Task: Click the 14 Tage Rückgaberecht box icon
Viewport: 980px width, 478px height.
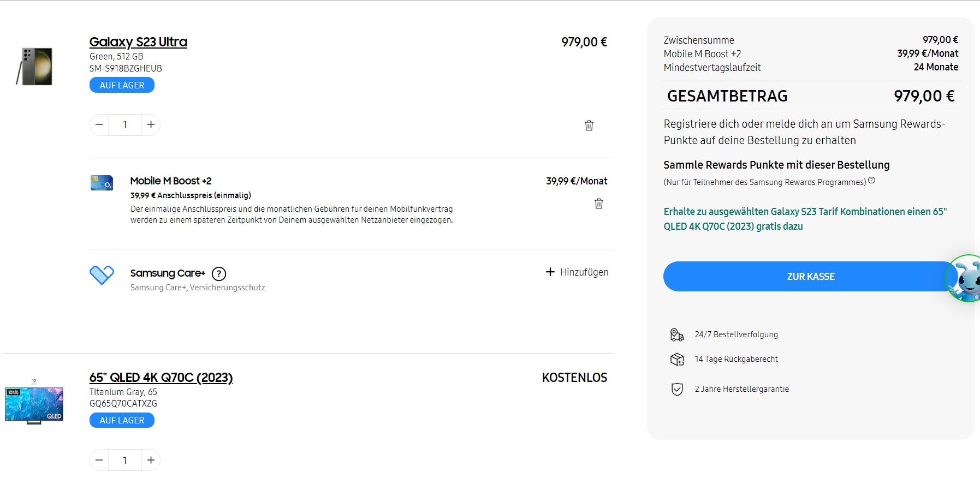Action: [677, 359]
